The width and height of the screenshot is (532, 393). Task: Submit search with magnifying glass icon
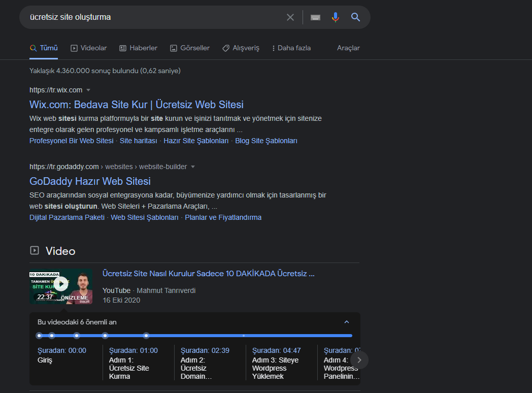pos(355,17)
